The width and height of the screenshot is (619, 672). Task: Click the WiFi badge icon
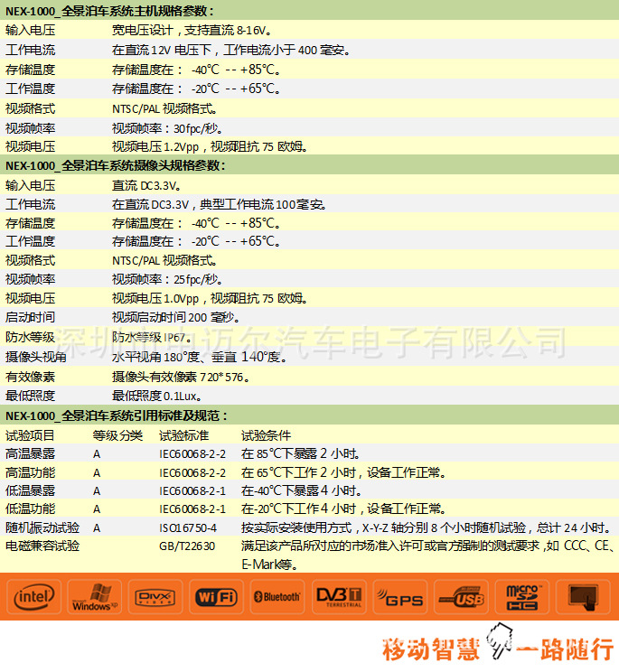(217, 596)
